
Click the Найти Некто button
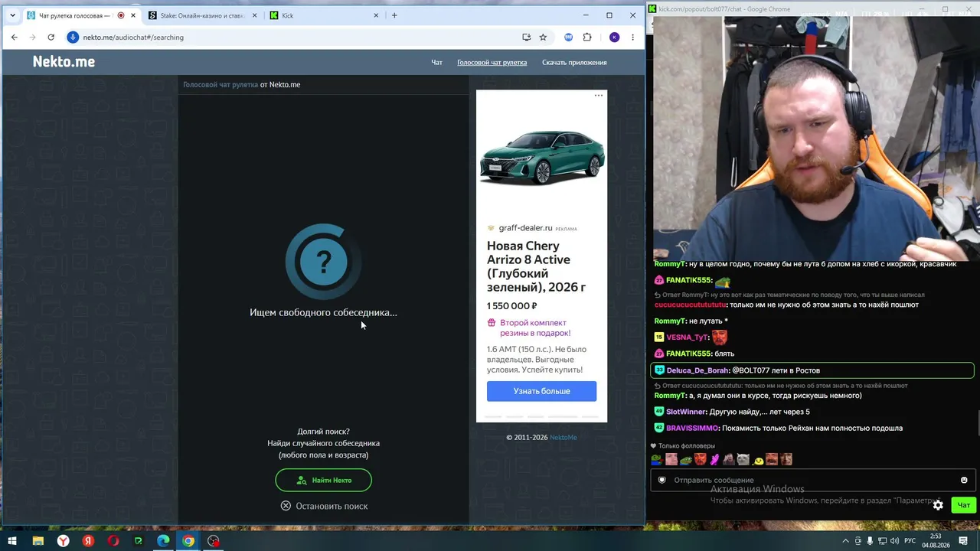click(323, 480)
